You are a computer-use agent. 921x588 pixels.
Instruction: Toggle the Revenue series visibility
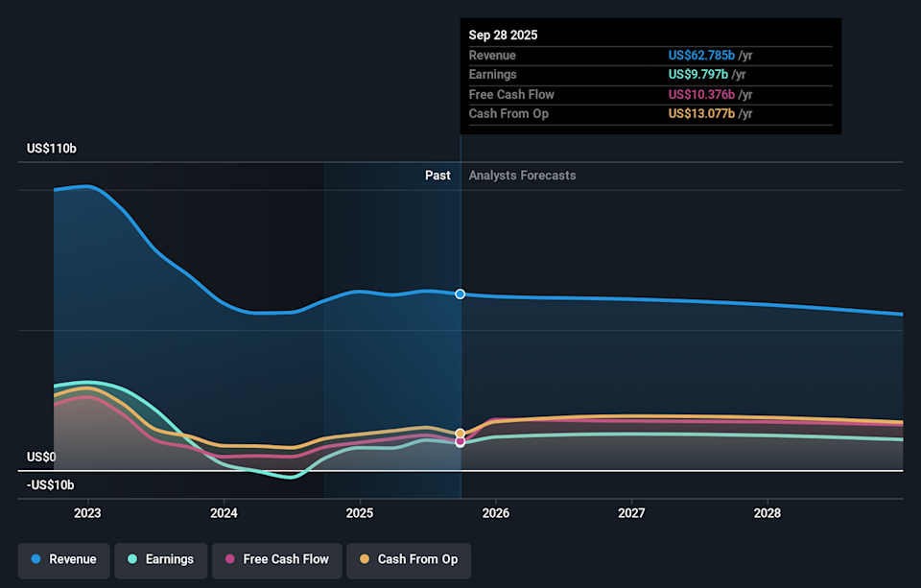tap(63, 559)
